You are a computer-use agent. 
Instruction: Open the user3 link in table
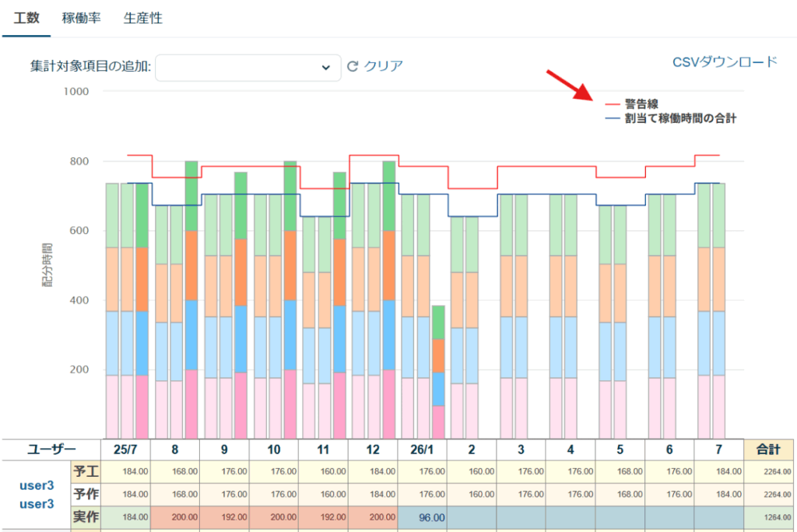click(37, 485)
